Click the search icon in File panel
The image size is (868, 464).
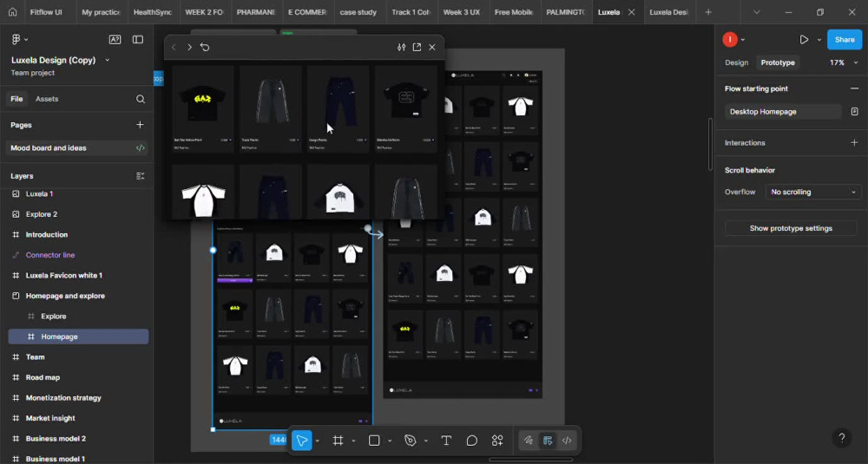click(141, 99)
